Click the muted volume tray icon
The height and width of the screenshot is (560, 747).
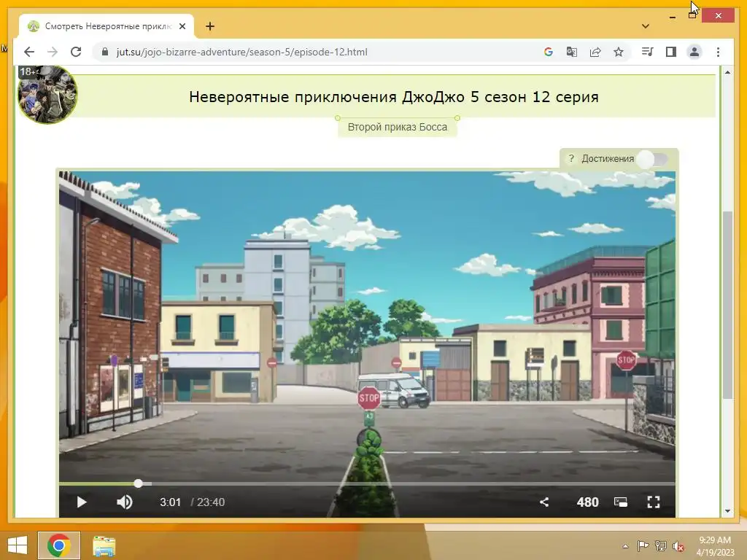[x=678, y=546]
